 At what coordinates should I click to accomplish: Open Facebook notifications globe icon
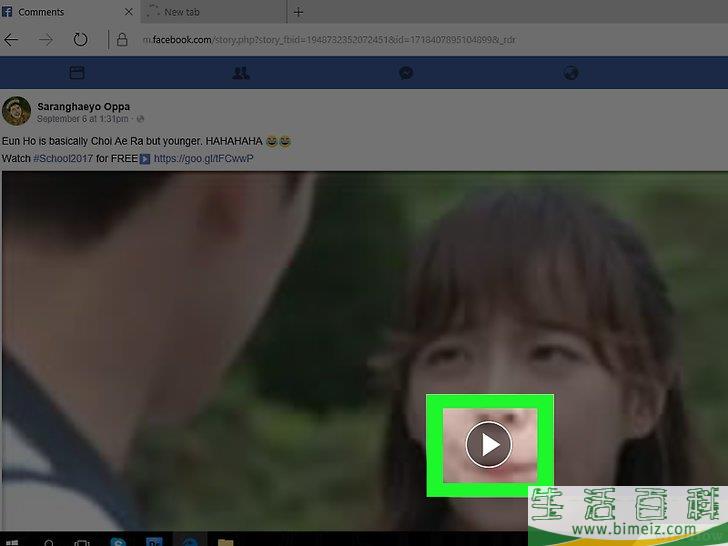[x=571, y=73]
